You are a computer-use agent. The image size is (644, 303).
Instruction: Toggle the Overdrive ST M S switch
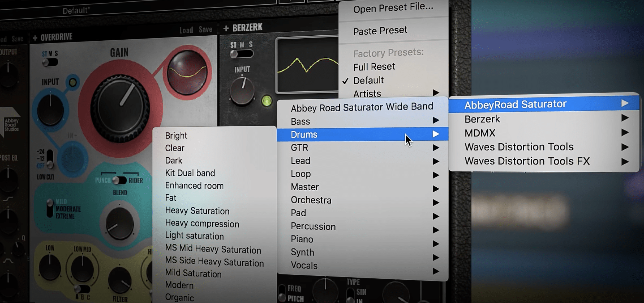pyautogui.click(x=50, y=62)
